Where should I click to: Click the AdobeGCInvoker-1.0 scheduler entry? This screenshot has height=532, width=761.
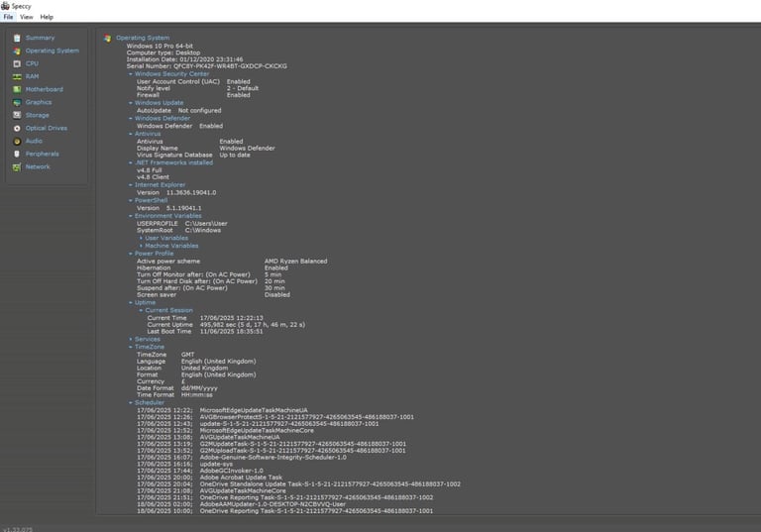232,471
